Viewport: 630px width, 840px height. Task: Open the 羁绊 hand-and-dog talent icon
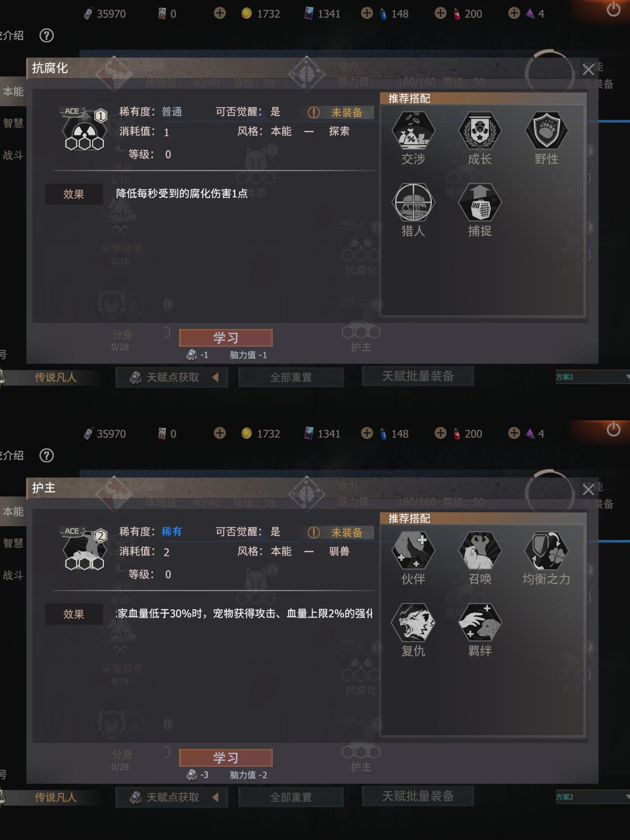click(x=480, y=623)
